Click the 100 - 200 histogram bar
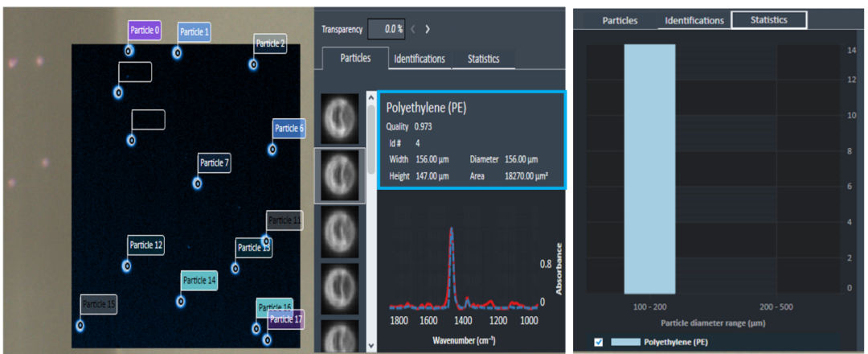The height and width of the screenshot is (354, 868). pyautogui.click(x=650, y=169)
